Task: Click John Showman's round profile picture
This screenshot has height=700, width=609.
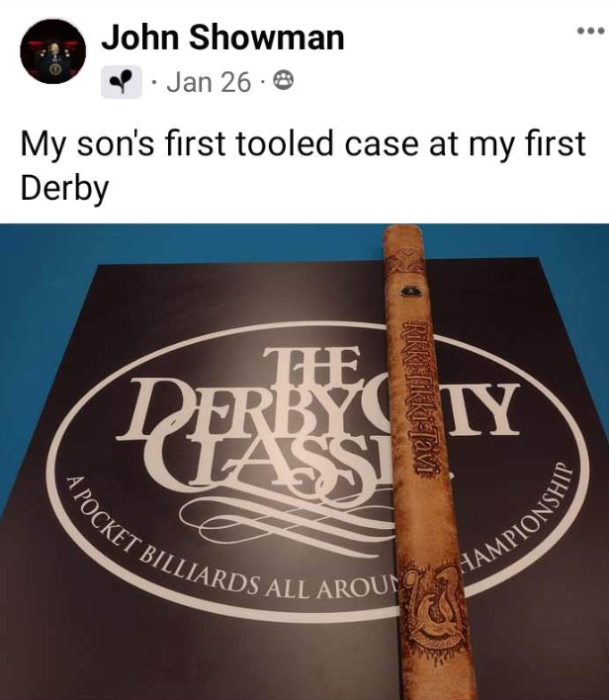Action: (52, 51)
